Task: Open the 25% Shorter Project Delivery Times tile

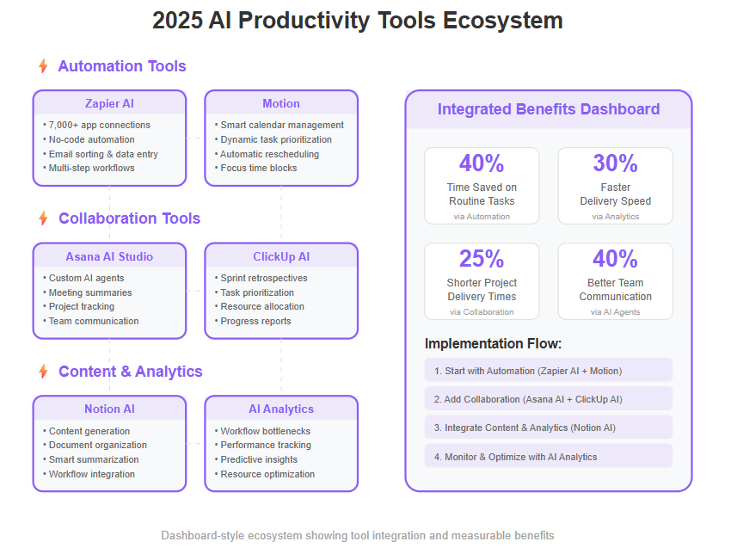Action: [482, 281]
